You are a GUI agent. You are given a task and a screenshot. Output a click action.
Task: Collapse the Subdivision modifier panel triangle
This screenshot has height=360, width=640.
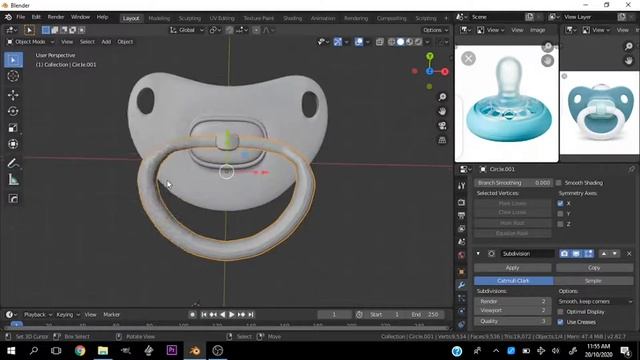click(x=478, y=253)
